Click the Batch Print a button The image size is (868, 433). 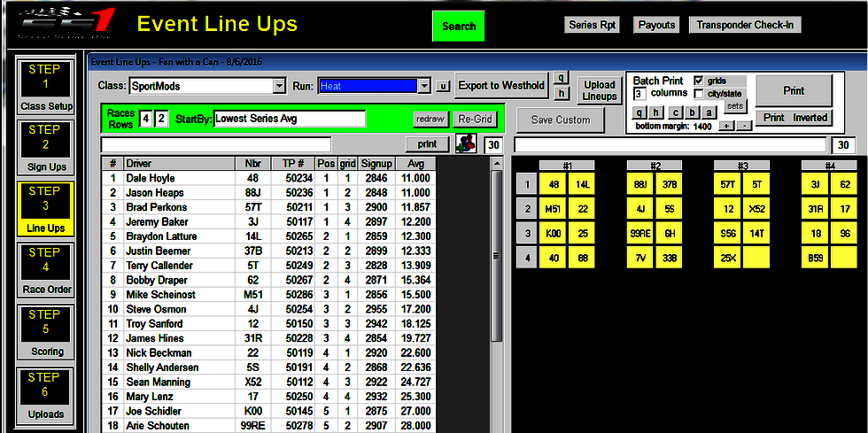point(709,112)
